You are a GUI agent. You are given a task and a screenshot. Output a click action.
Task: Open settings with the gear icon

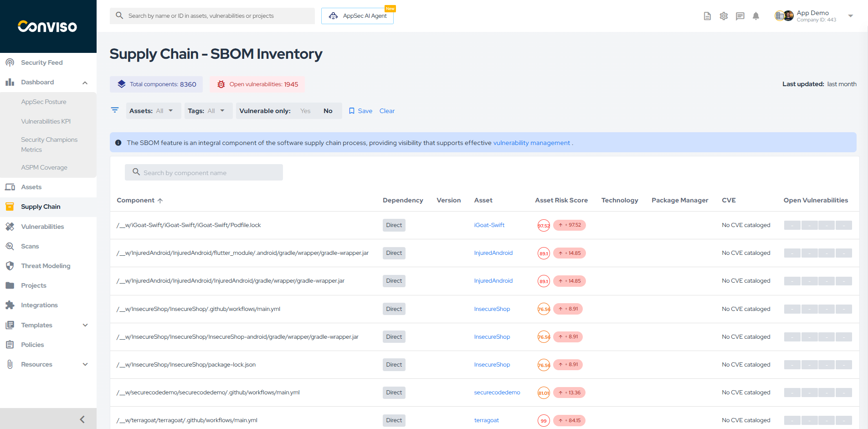(x=724, y=16)
